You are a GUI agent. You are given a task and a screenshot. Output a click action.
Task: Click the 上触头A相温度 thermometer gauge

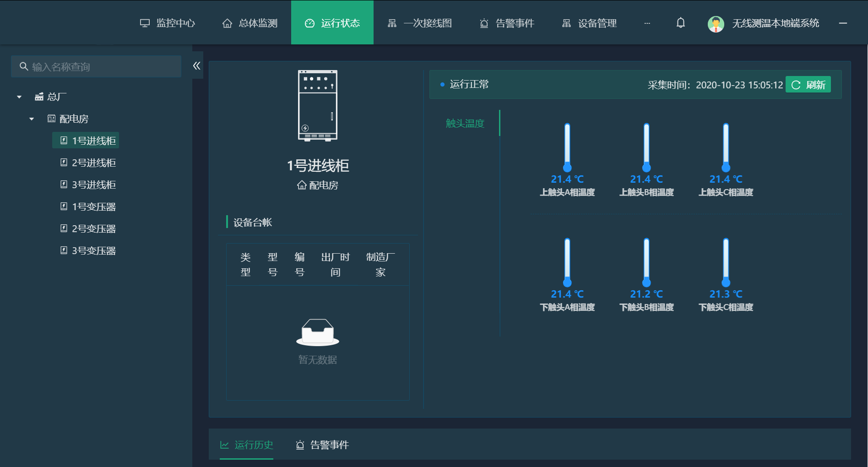567,147
